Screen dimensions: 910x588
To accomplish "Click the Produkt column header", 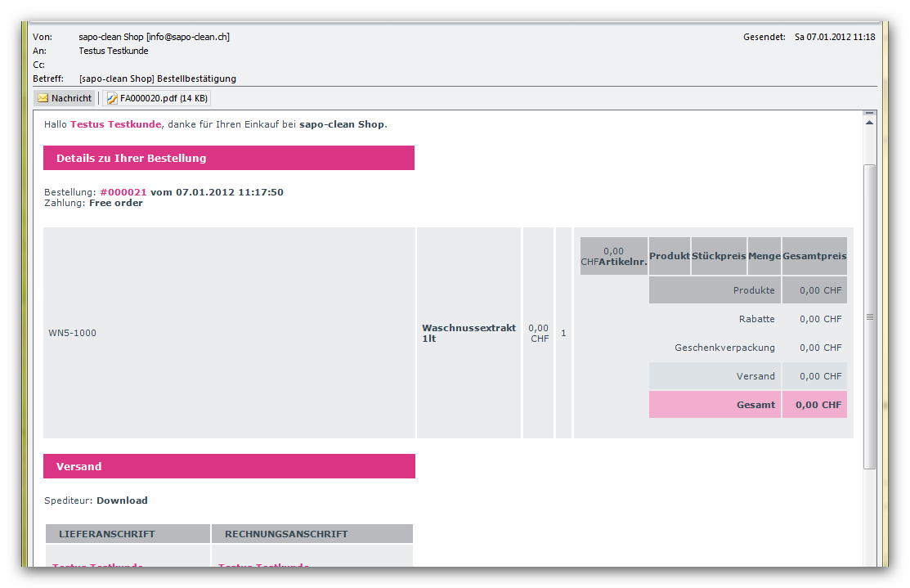I will point(669,256).
